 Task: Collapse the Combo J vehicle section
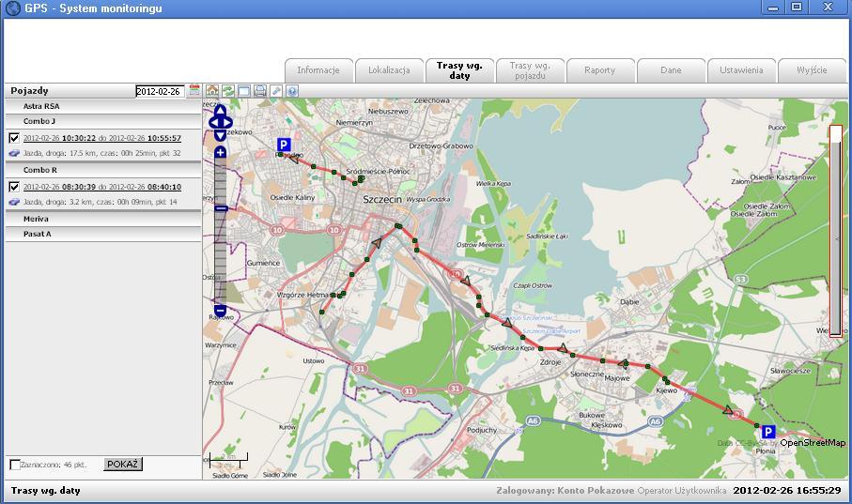coord(103,122)
